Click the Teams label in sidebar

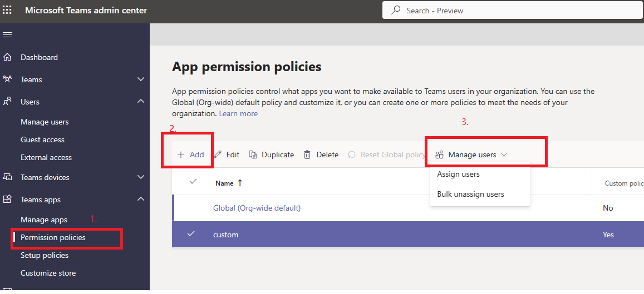(31, 79)
